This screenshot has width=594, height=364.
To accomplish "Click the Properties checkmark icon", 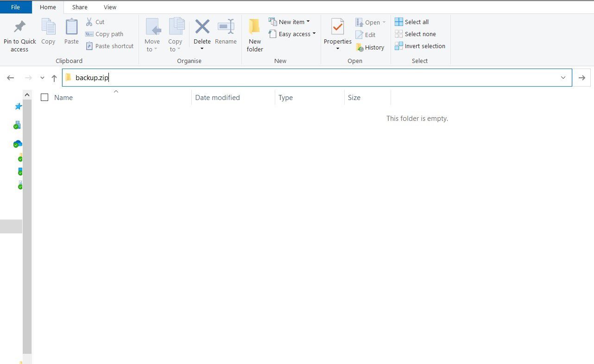I will point(337,27).
